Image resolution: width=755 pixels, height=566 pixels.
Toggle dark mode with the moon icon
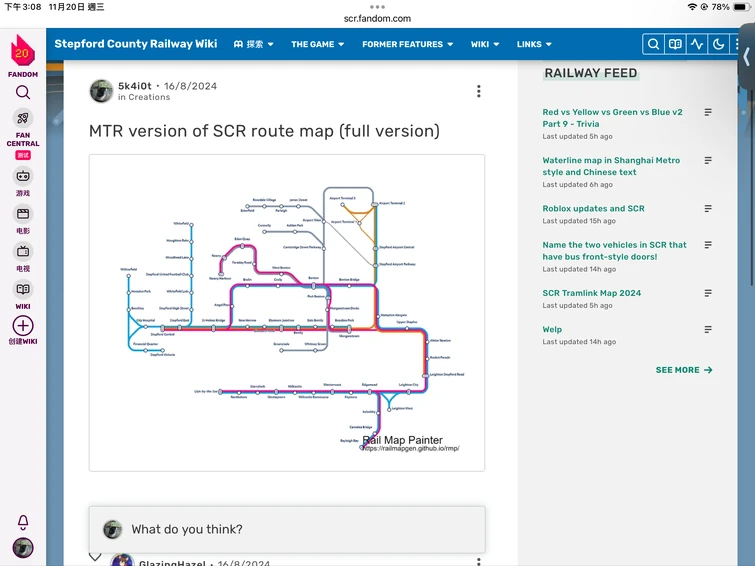[718, 44]
